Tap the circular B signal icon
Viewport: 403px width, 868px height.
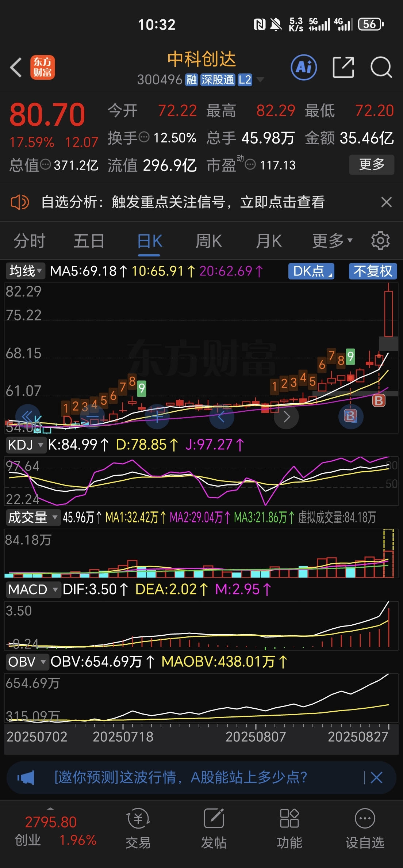351,416
